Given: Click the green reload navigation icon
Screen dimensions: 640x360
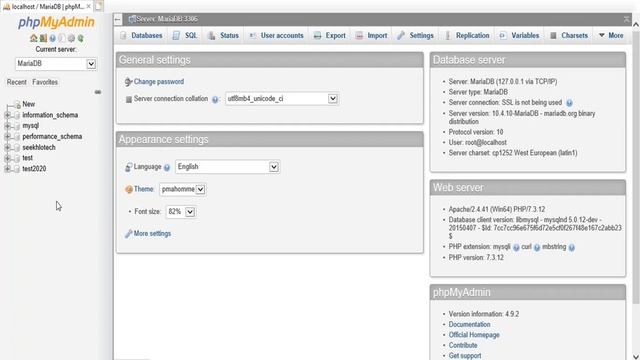Looking at the screenshot, I should pyautogui.click(x=81, y=38).
